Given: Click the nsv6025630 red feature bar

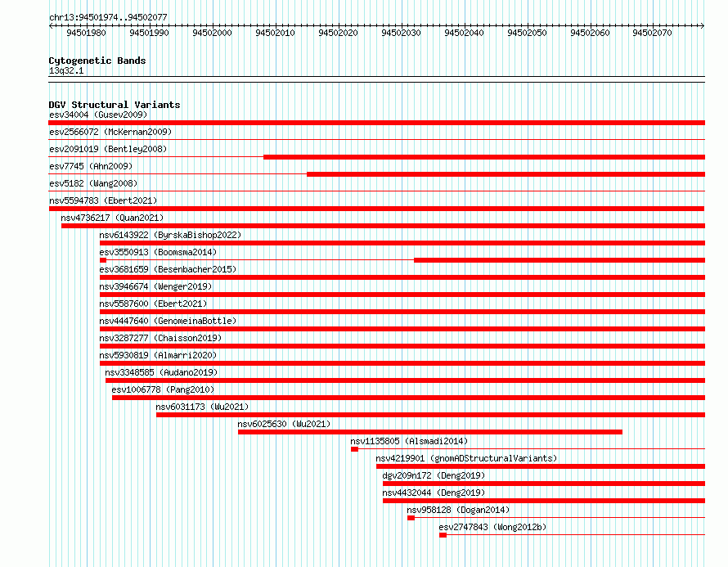Looking at the screenshot, I should tap(430, 432).
